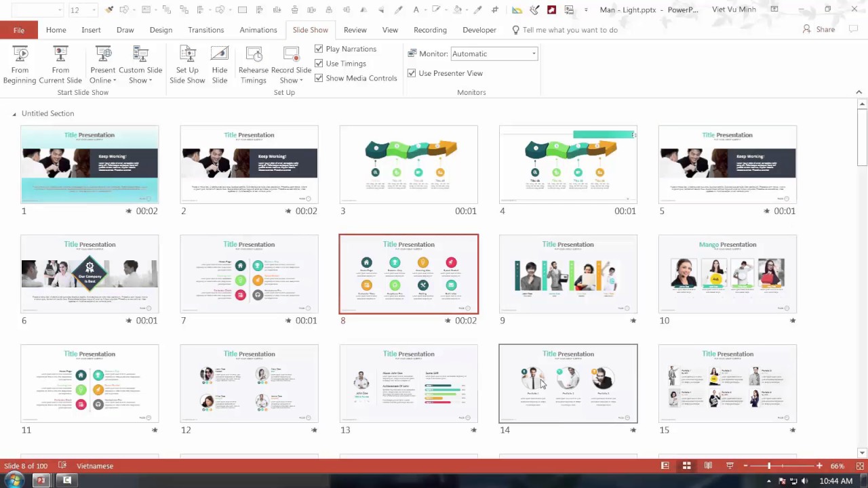The image size is (868, 488).
Task: Expand the Custom Slide Show dropdown arrow
Action: tap(150, 81)
